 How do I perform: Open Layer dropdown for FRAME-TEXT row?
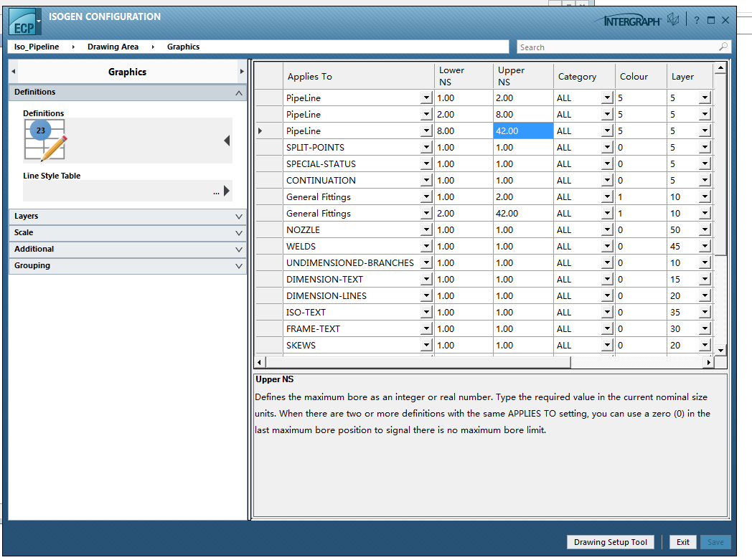pos(705,328)
